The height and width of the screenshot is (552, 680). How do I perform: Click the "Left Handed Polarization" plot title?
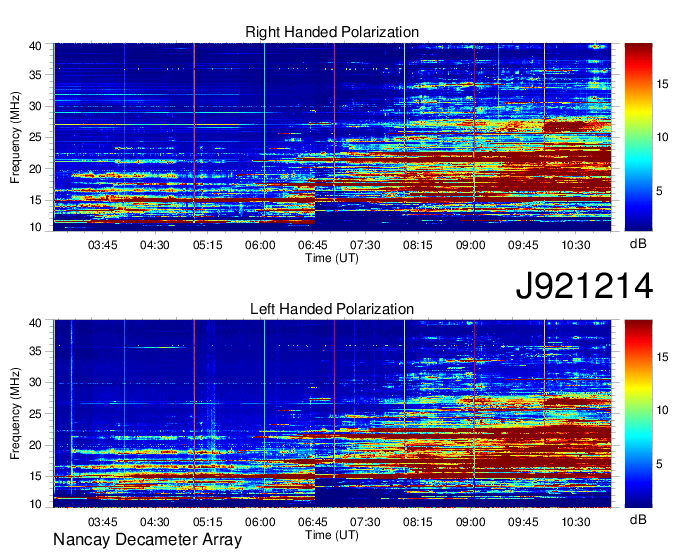pos(332,309)
